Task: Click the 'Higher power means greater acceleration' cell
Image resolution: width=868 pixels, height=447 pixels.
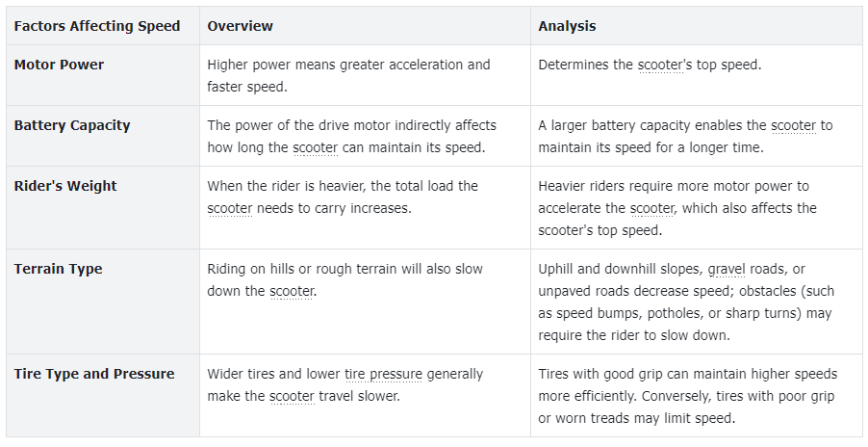Action: tap(366, 75)
